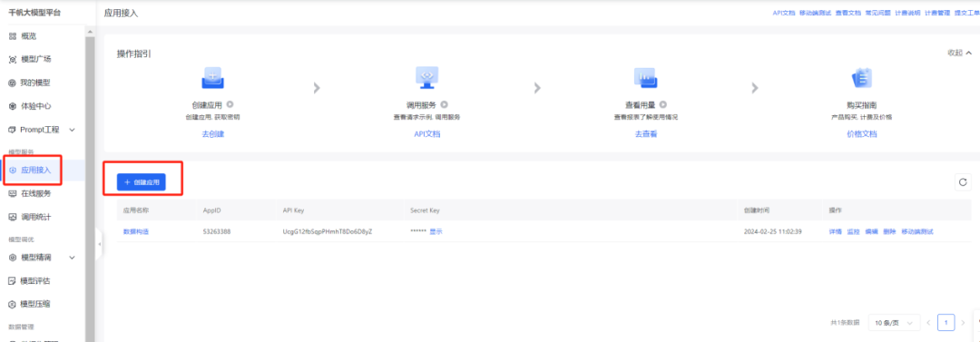The height and width of the screenshot is (342, 980).
Task: Click the 模型评估 sidebar icon
Action: tap(13, 280)
